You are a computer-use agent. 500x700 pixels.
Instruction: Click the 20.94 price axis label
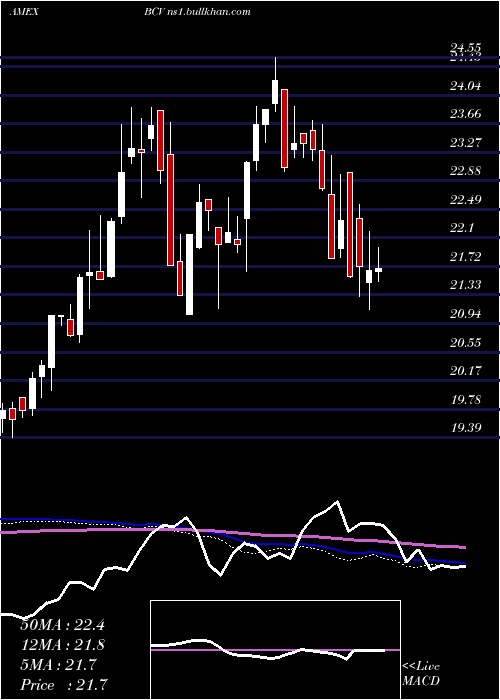point(466,314)
